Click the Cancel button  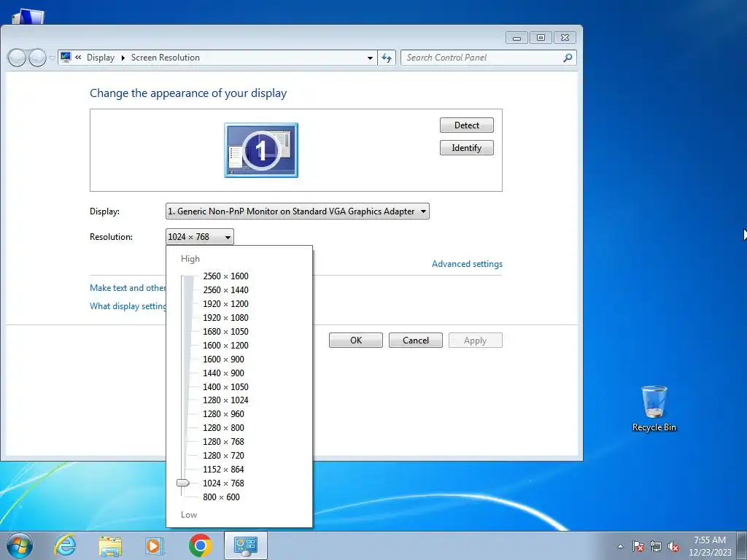click(415, 340)
